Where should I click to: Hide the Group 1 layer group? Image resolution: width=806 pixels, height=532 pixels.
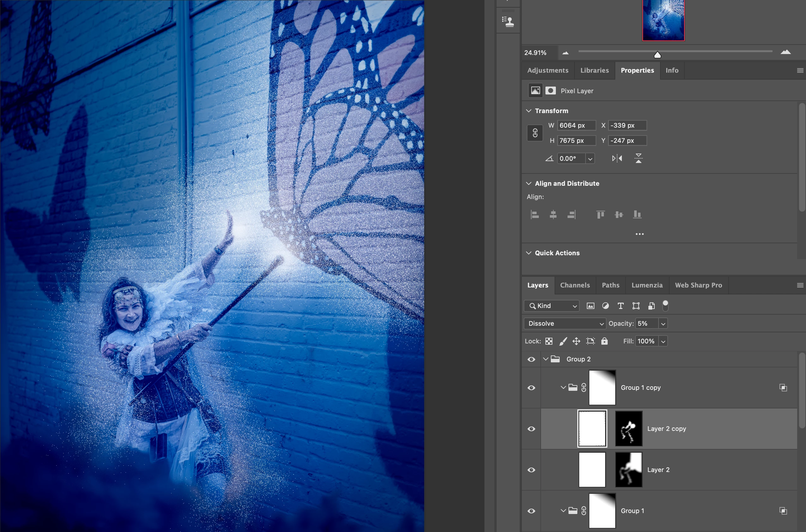[531, 511]
